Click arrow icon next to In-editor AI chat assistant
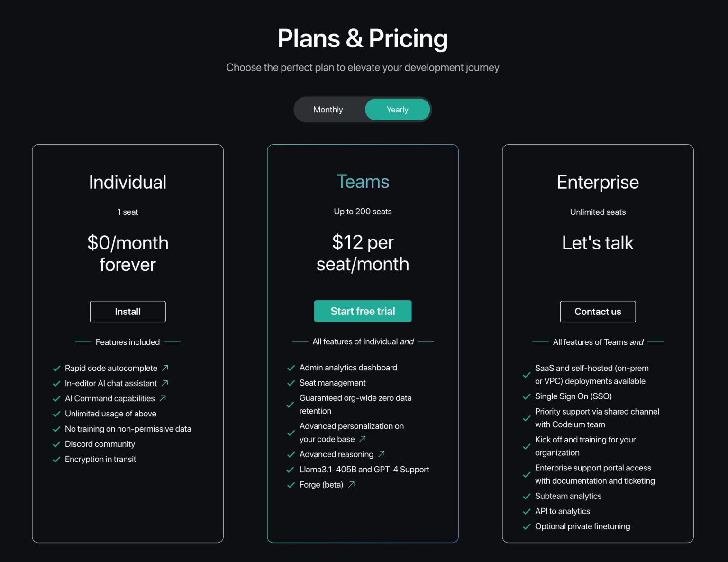This screenshot has height=562, width=728. coord(164,383)
